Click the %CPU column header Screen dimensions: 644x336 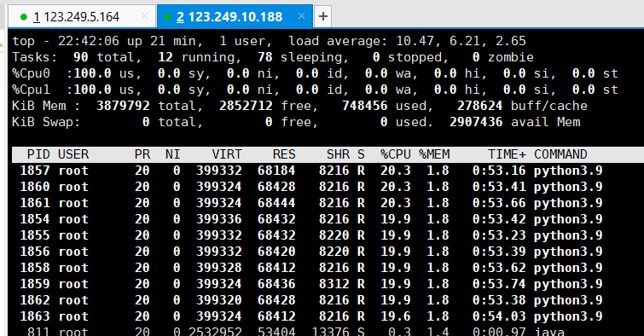tap(395, 154)
